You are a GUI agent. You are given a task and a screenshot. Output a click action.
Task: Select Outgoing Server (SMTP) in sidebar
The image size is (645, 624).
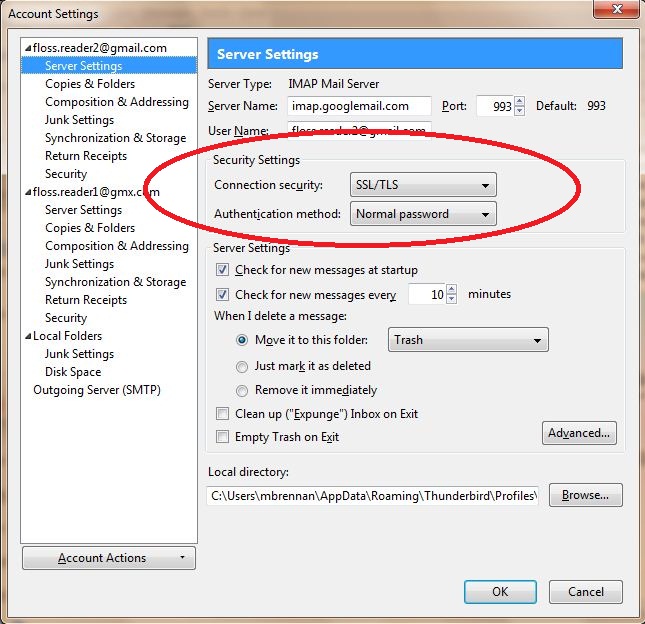click(x=97, y=390)
